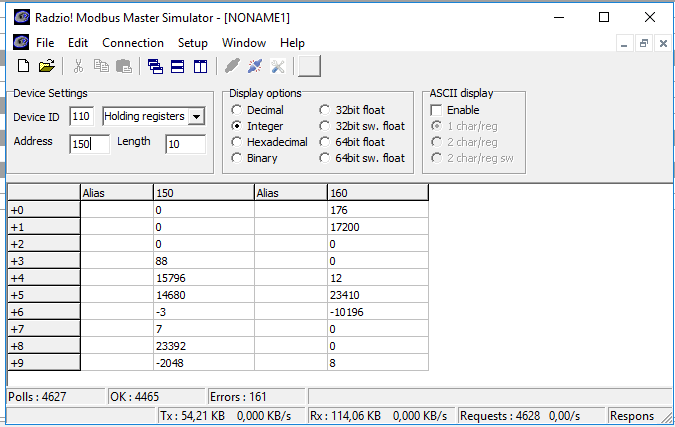Click the tile vertically toolbar icon
This screenshot has height=427, width=675.
tap(199, 67)
